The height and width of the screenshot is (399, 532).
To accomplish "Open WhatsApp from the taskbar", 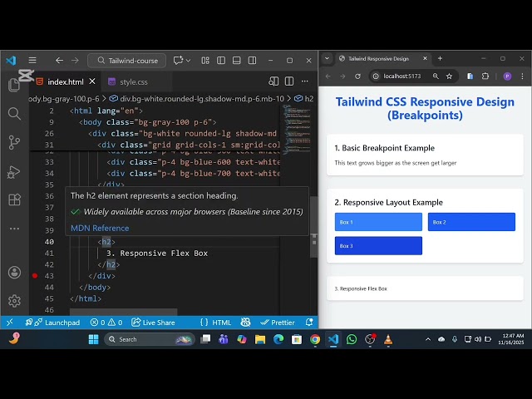I will pos(352,339).
